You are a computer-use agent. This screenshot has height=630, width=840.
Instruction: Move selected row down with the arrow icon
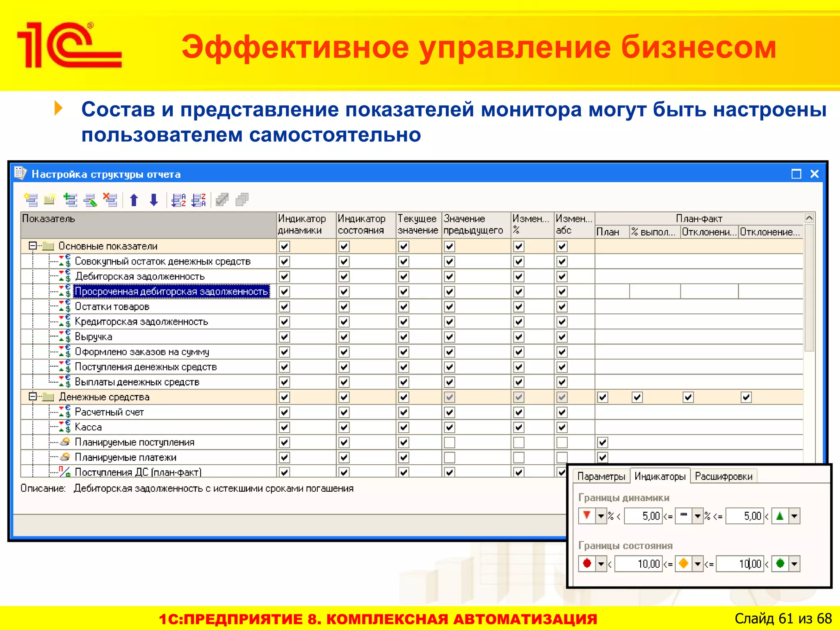[154, 200]
